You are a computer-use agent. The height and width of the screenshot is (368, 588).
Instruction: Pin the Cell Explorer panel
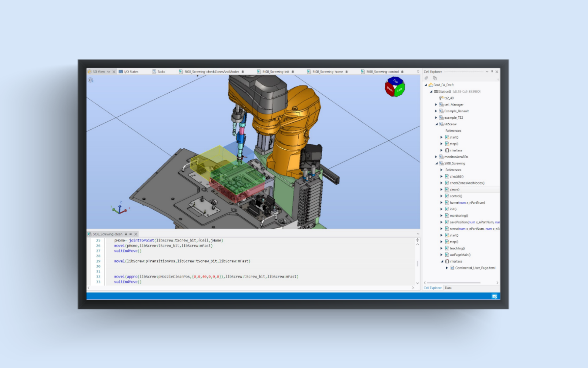coord(492,71)
